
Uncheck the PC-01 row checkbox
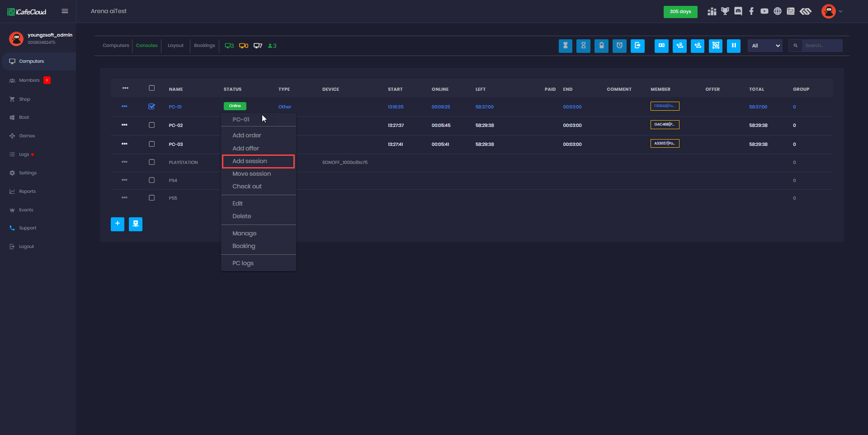[152, 107]
